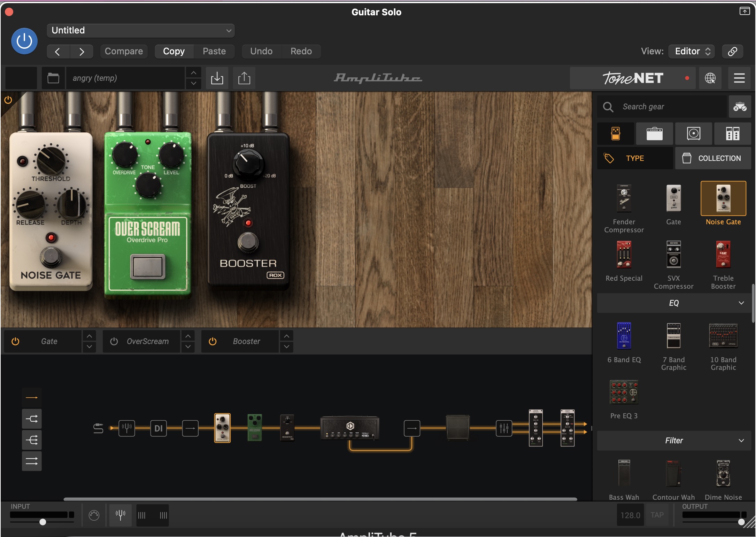Click the link icon beside Editor view
The height and width of the screenshot is (537, 756).
click(x=732, y=51)
